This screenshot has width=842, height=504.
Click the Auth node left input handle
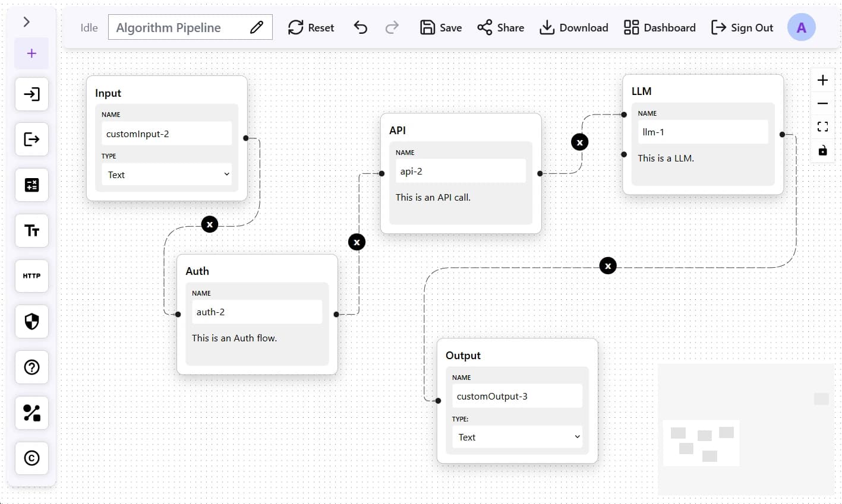pyautogui.click(x=178, y=314)
